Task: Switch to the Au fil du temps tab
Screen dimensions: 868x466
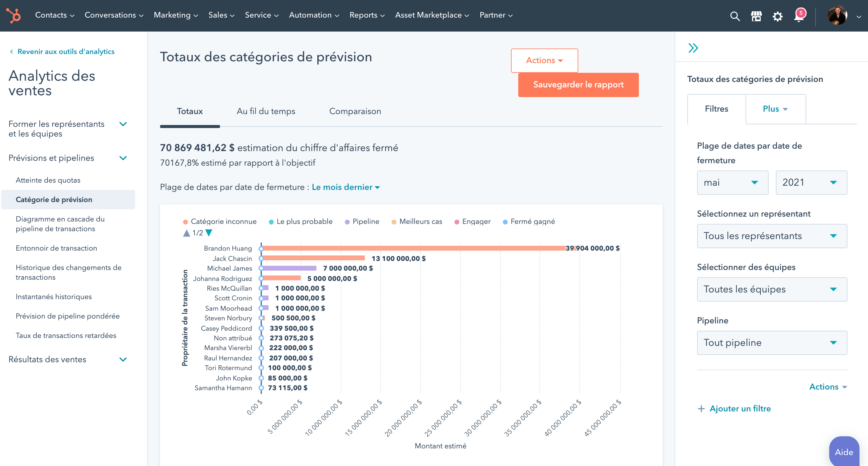Action: coord(266,111)
